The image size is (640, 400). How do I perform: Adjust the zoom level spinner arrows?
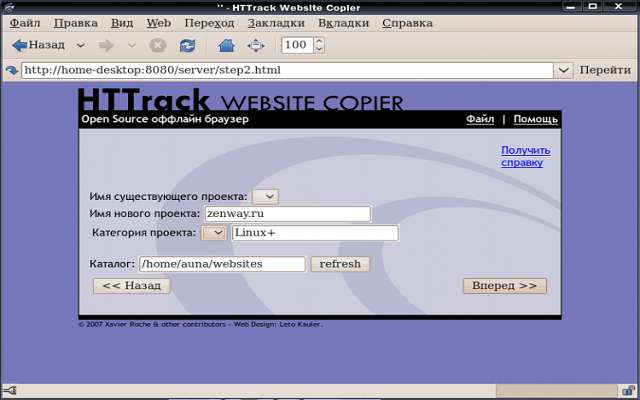click(x=319, y=45)
